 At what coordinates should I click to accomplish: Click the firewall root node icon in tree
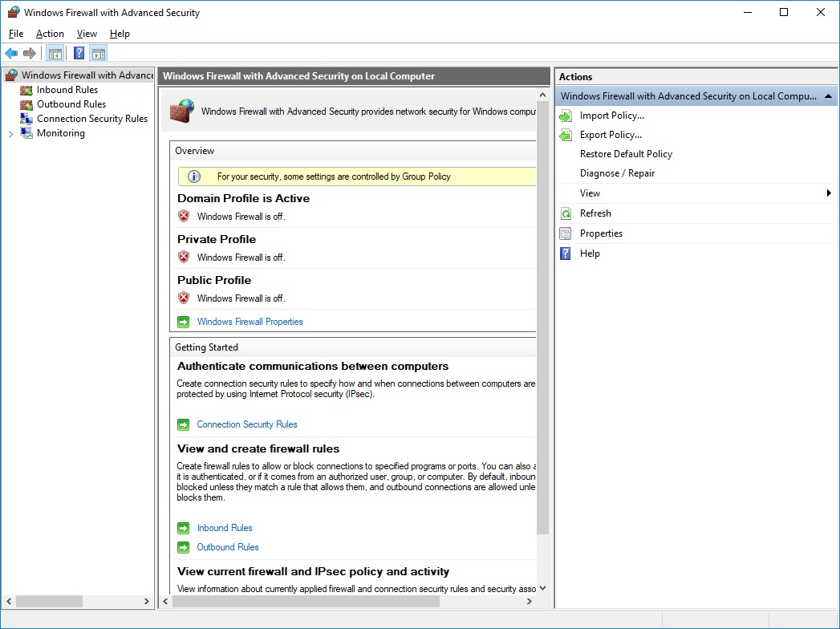[11, 75]
